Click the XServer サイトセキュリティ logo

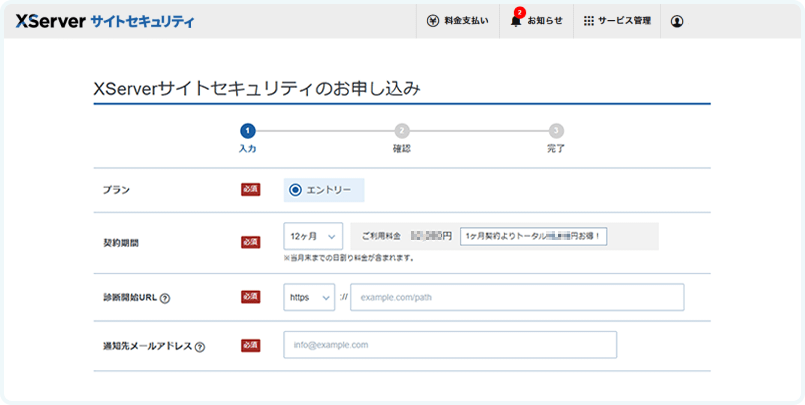[105, 21]
